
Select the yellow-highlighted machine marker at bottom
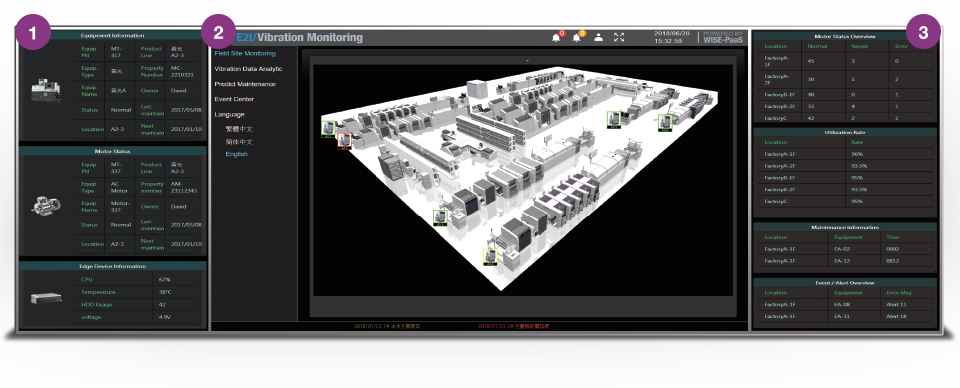click(490, 256)
